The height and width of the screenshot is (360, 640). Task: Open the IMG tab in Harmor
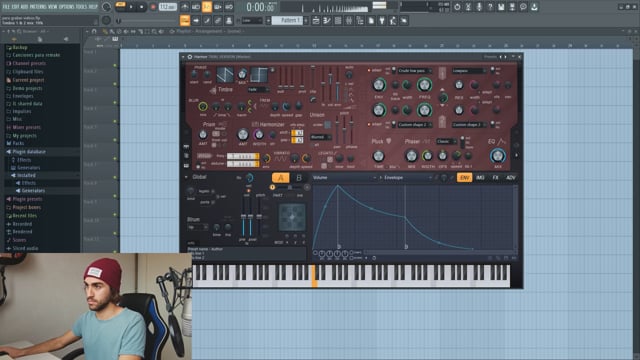click(480, 178)
